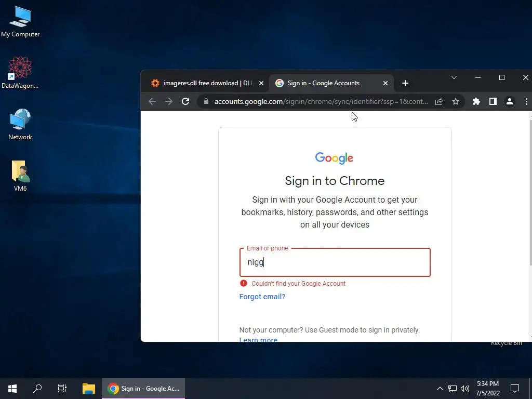Open the Learn more link

[x=258, y=340]
